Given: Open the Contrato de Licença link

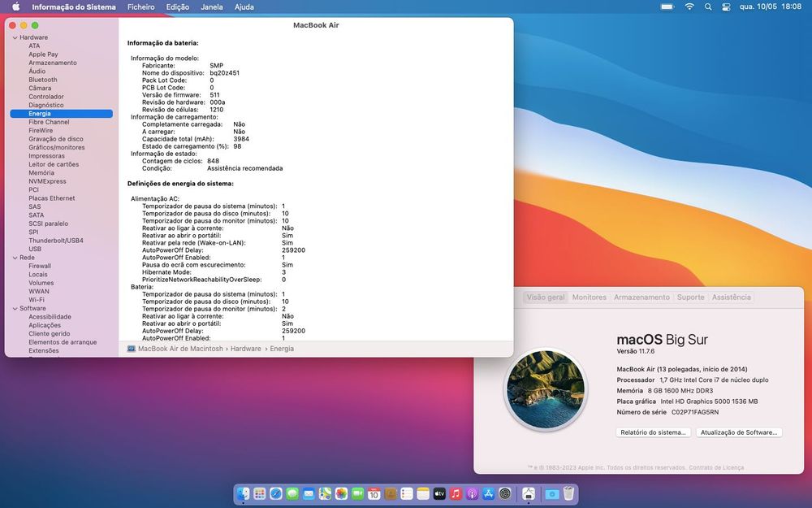Looking at the screenshot, I should [x=716, y=467].
